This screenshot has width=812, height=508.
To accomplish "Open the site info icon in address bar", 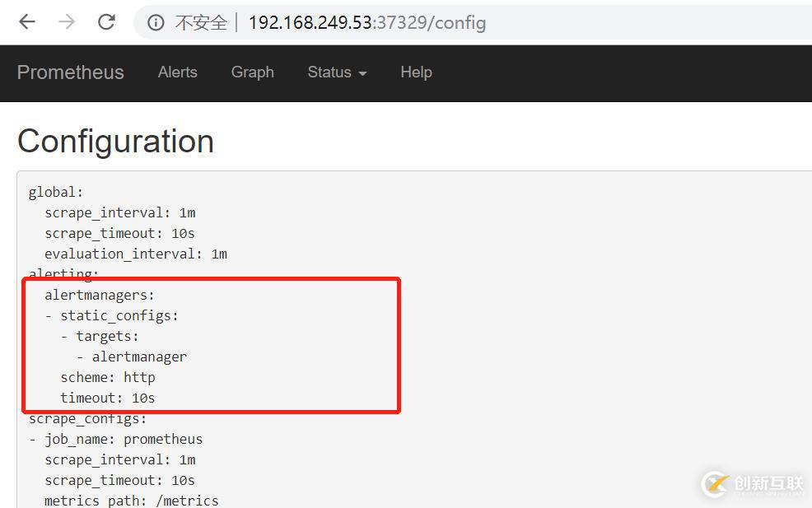I will 156,22.
